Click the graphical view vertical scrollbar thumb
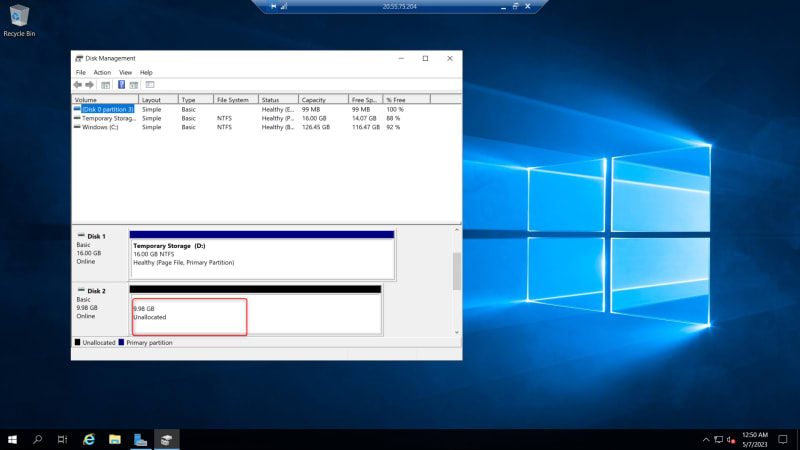Image resolution: width=800 pixels, height=450 pixels. 457,271
